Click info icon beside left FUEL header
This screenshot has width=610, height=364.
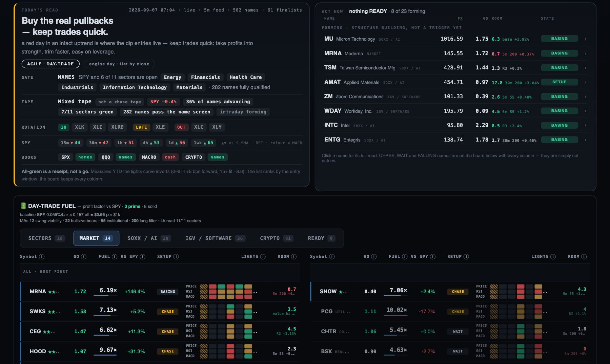point(115,257)
